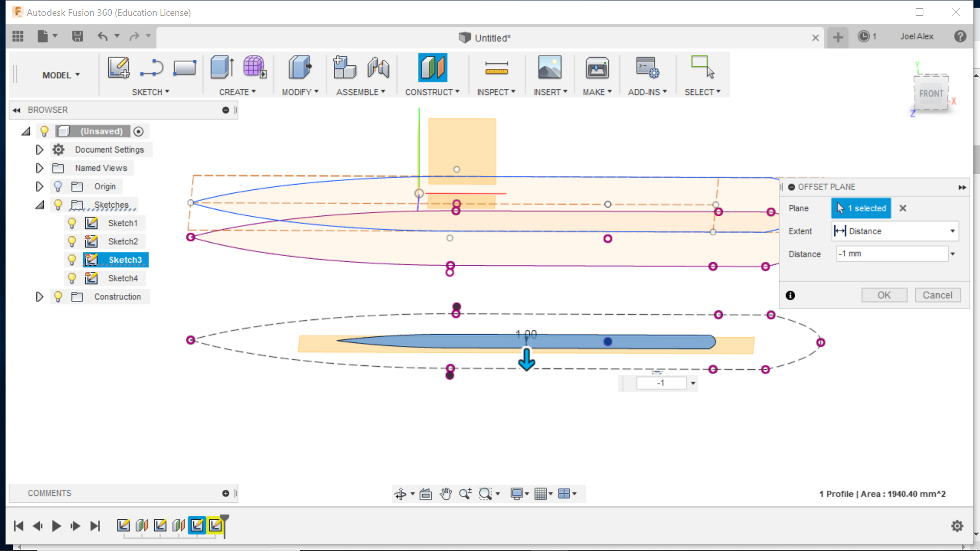Toggle visibility lightbulb for Sketch4
980x551 pixels.
click(x=72, y=278)
